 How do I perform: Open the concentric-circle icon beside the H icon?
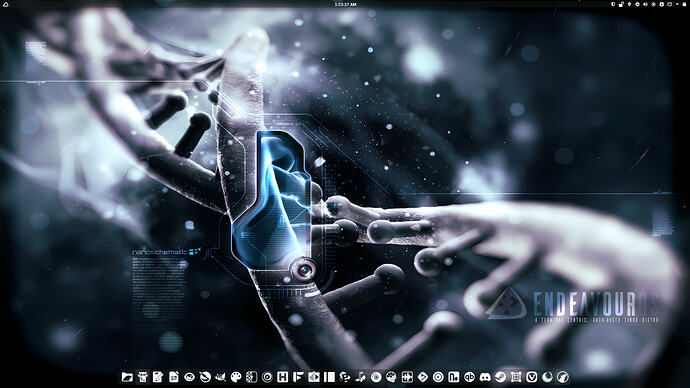(x=267, y=377)
